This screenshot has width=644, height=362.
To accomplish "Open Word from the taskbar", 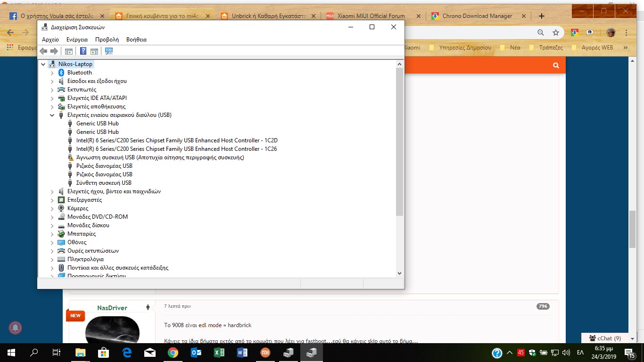I will 242,353.
